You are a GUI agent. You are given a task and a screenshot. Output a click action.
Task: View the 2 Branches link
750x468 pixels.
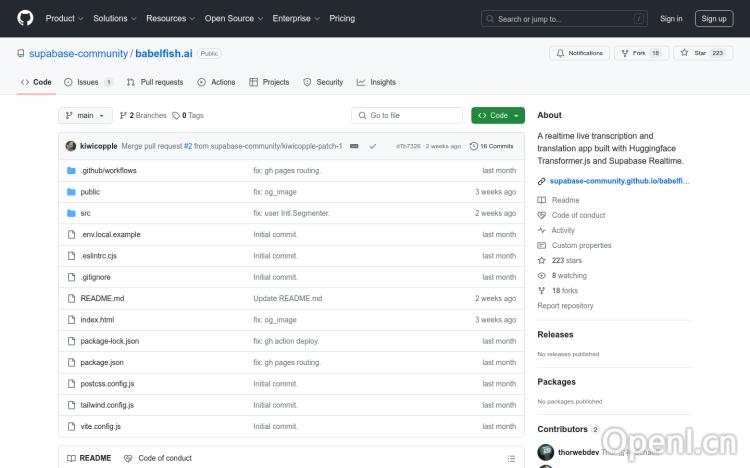[x=143, y=115]
